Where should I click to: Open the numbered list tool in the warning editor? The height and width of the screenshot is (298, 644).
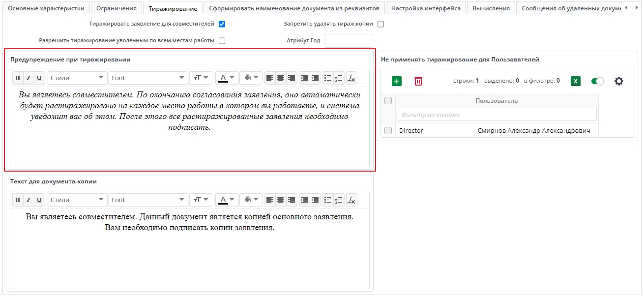[x=338, y=77]
